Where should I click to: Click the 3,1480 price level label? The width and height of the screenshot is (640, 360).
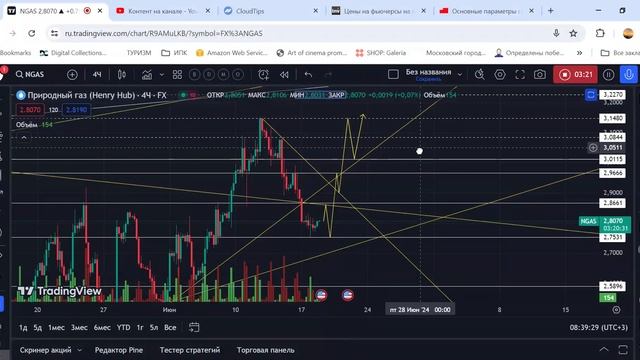(x=612, y=118)
